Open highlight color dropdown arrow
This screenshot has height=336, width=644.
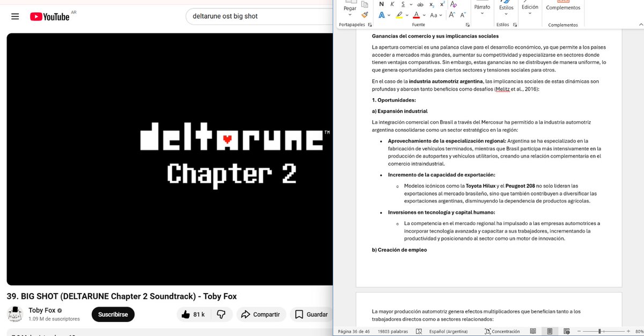coord(406,16)
